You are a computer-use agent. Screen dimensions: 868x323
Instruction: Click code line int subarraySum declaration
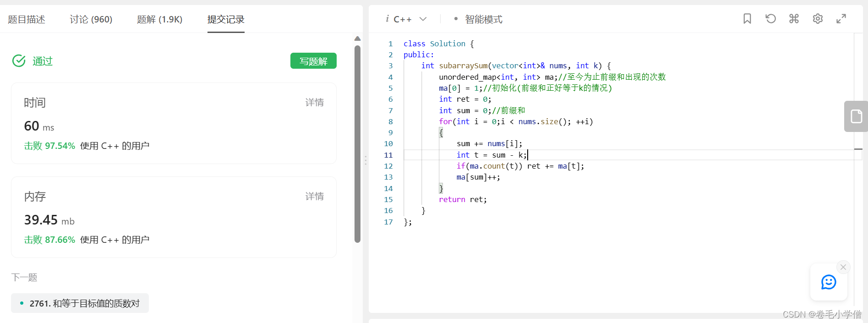tap(516, 66)
